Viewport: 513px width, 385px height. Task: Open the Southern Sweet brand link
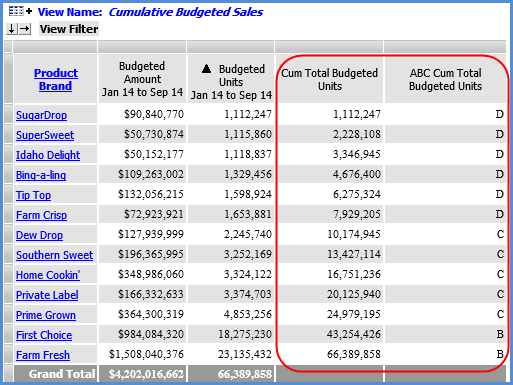tap(55, 255)
